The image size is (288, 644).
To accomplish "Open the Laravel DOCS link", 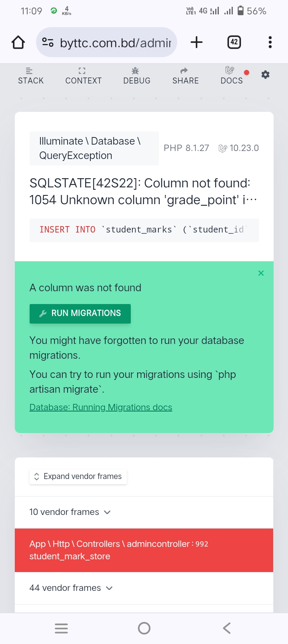I will click(232, 76).
